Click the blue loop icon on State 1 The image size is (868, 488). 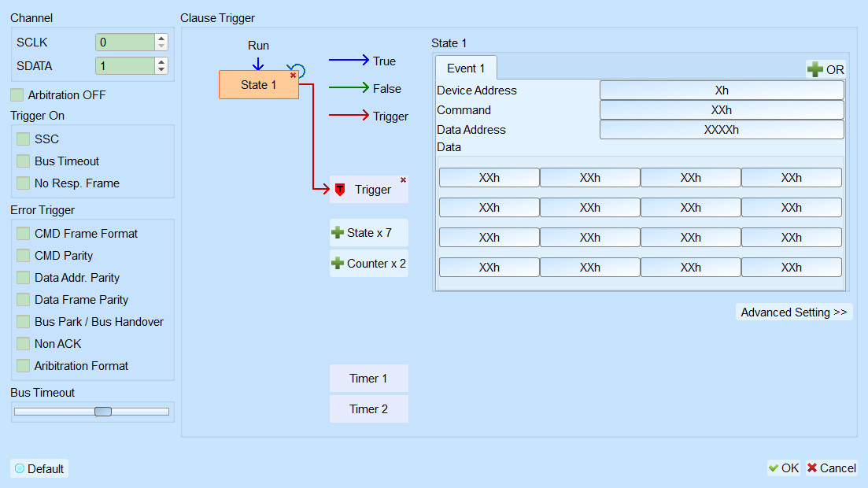click(298, 70)
